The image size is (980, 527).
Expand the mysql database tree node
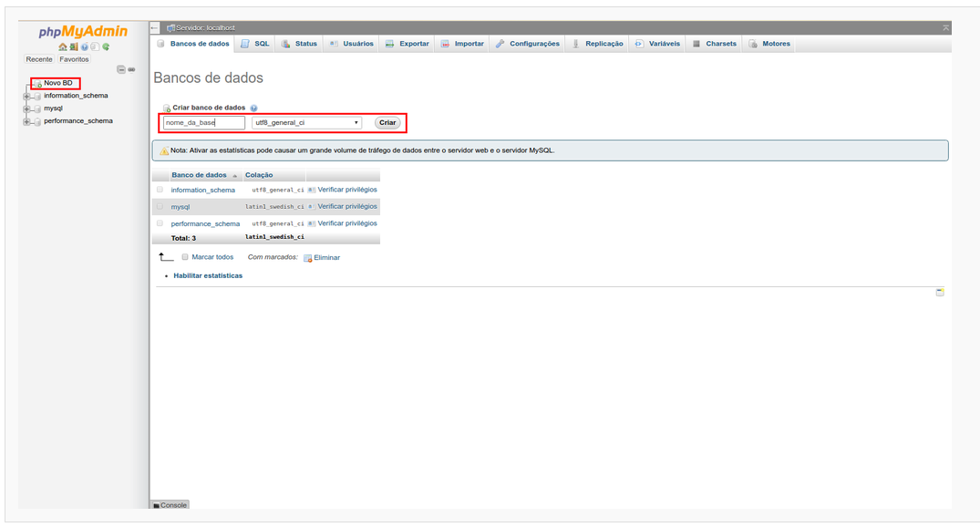click(27, 108)
